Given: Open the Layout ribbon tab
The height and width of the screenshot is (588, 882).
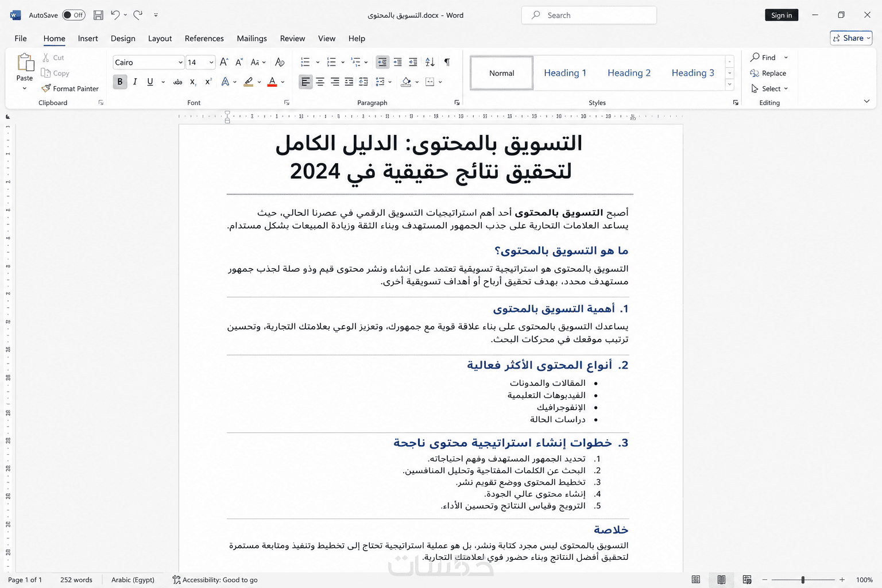Looking at the screenshot, I should tap(160, 38).
